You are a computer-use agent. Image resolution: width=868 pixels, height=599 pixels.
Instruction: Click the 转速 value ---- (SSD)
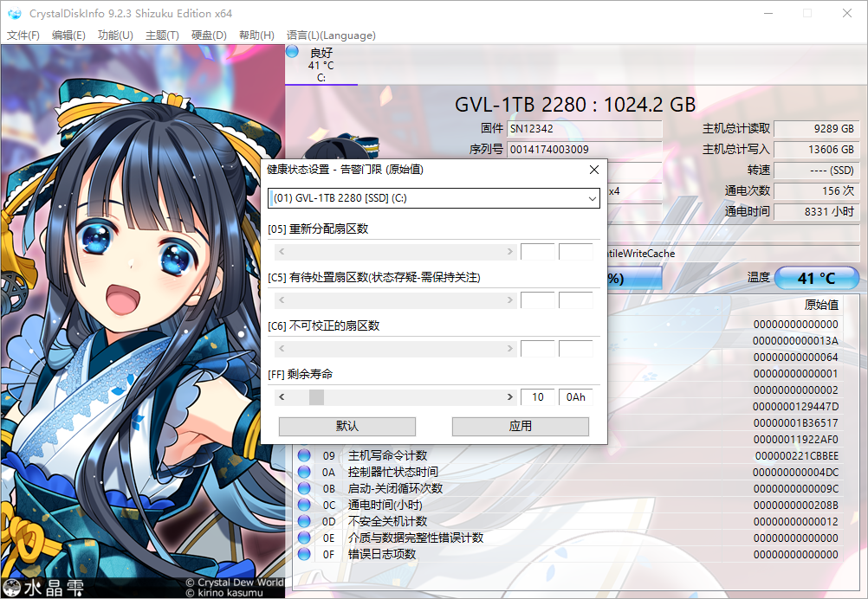(816, 171)
